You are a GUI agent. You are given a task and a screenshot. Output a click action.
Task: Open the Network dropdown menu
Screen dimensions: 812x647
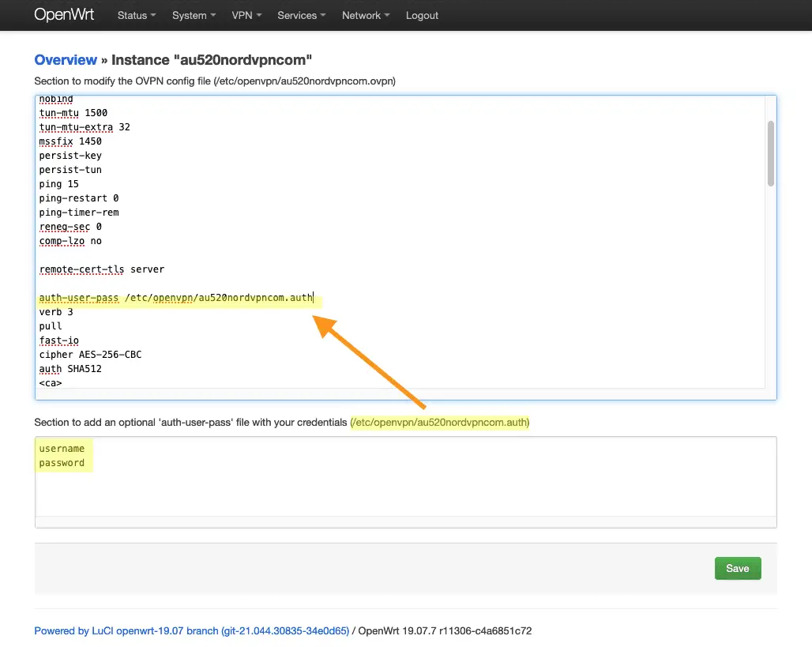[365, 15]
